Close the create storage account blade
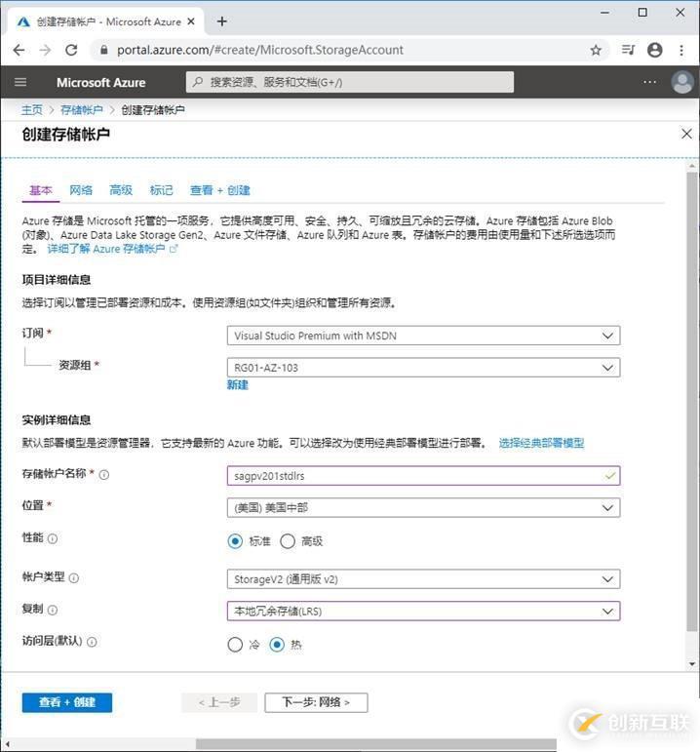The image size is (700, 752). (x=686, y=134)
